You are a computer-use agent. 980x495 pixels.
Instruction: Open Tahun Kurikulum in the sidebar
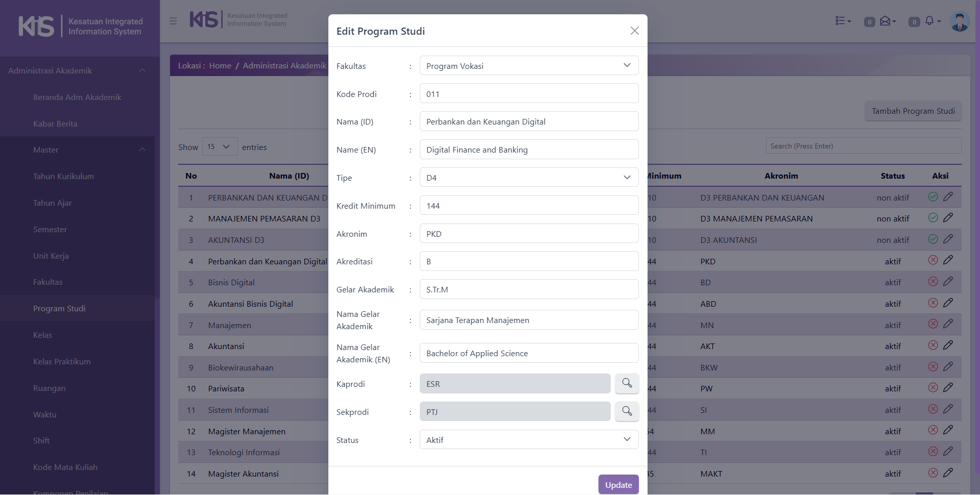(63, 177)
